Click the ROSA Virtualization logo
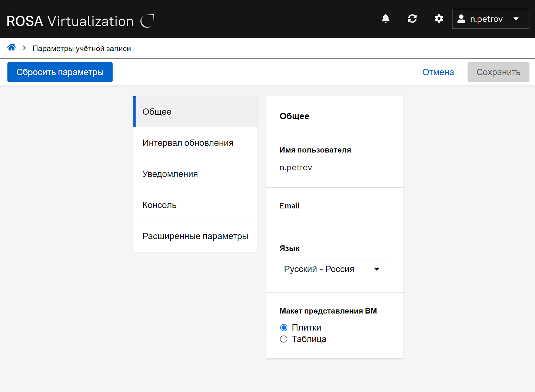The width and height of the screenshot is (535, 392). (x=80, y=21)
